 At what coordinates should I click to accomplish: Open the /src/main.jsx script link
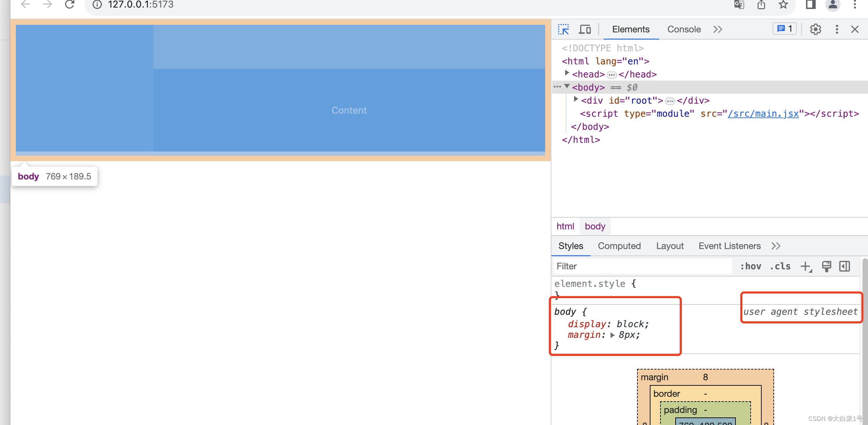[x=763, y=114]
